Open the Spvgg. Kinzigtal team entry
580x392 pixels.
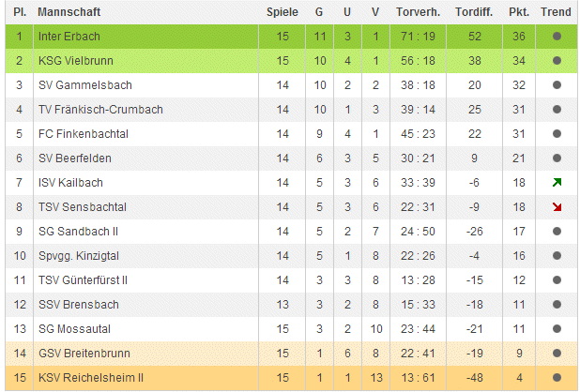tap(78, 256)
